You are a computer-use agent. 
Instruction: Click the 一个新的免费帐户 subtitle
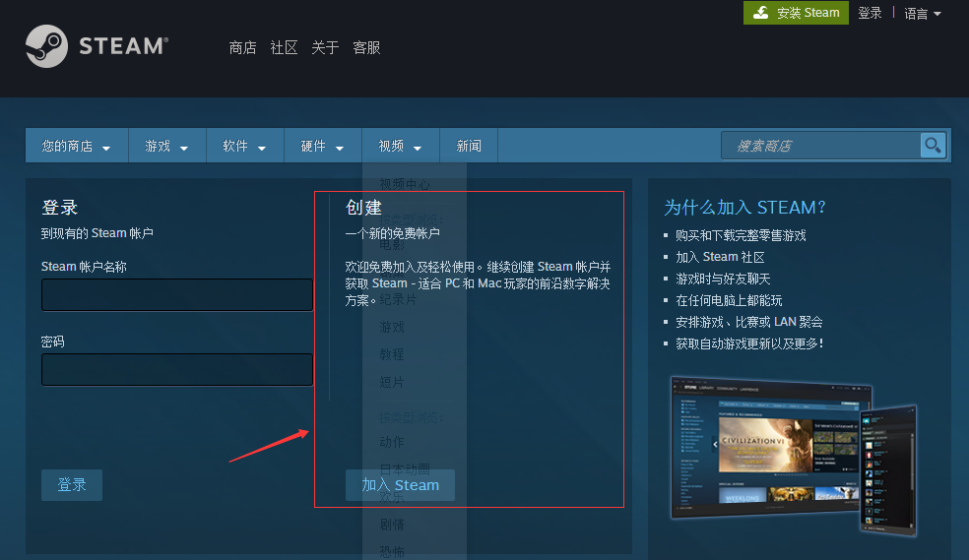pyautogui.click(x=392, y=233)
